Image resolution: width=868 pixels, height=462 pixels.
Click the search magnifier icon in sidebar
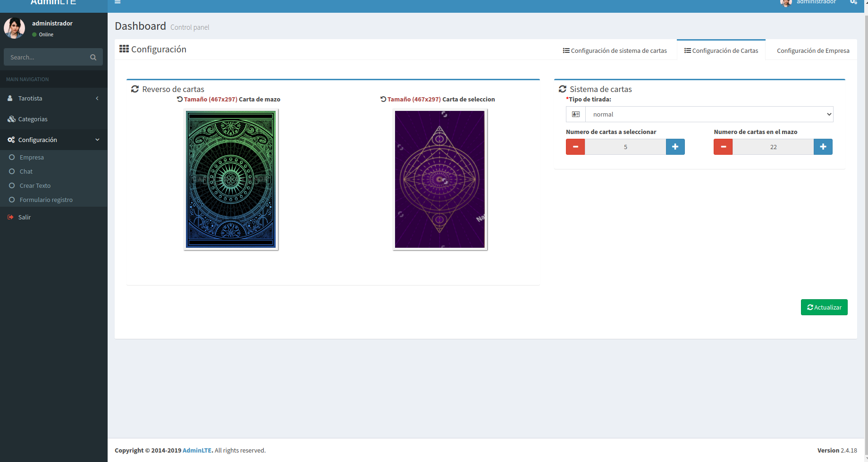click(93, 57)
